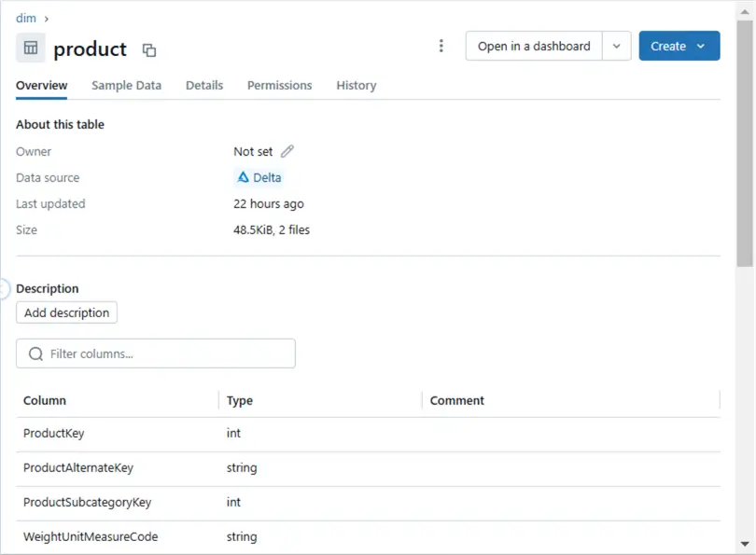Screen dimensions: 756x555
Task: Click the vertical scrollbar thumb
Action: pos(745,140)
